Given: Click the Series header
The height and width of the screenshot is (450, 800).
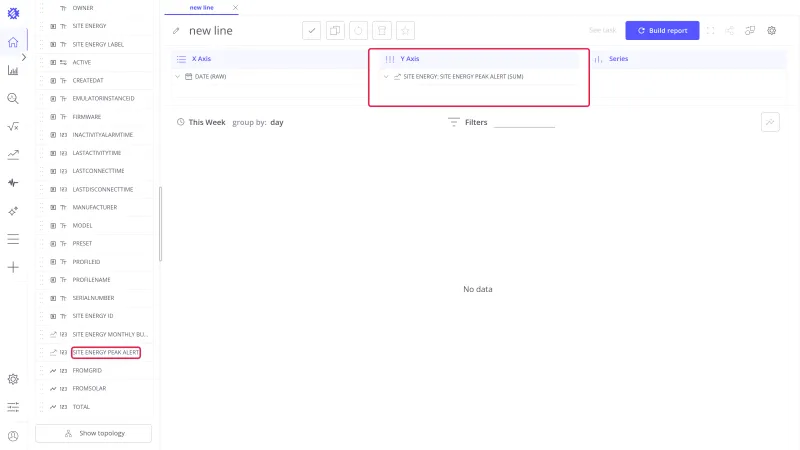Looking at the screenshot, I should click(618, 59).
